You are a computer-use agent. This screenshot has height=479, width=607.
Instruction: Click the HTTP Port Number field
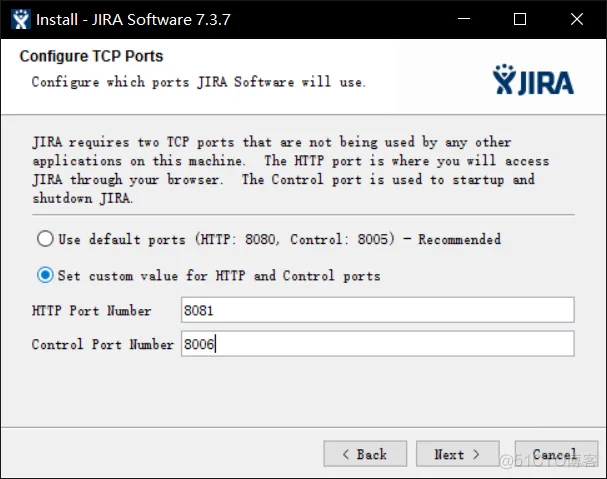pos(377,310)
